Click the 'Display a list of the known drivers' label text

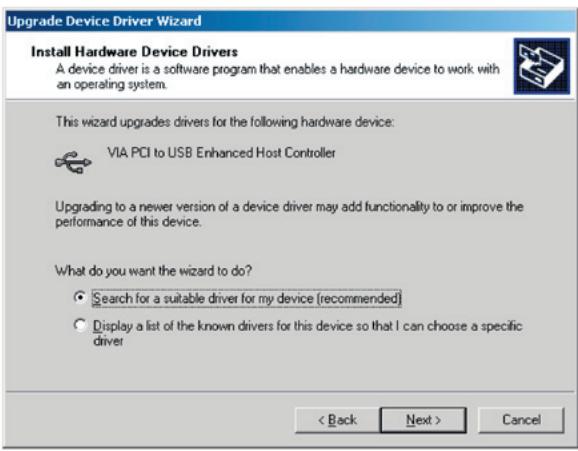(x=307, y=333)
